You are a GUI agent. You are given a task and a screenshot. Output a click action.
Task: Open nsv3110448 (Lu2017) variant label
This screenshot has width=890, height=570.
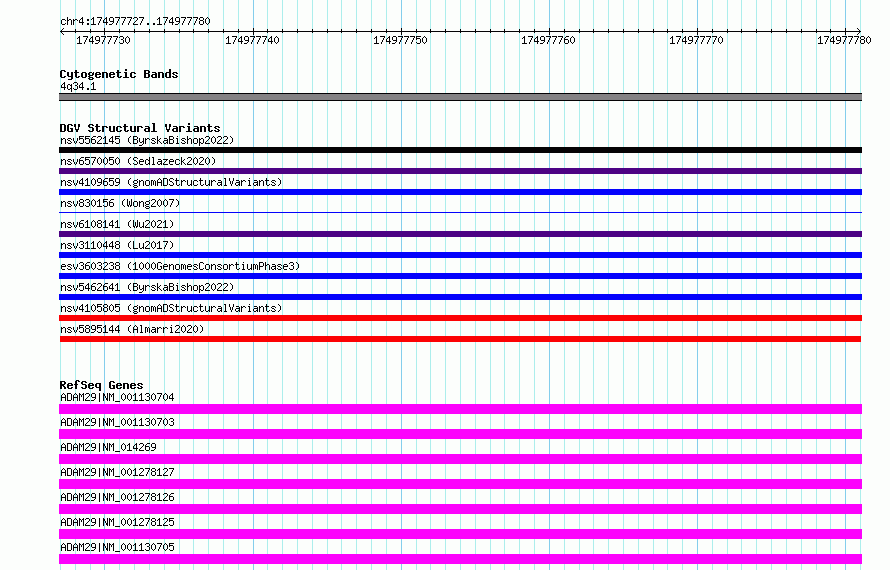click(x=117, y=245)
